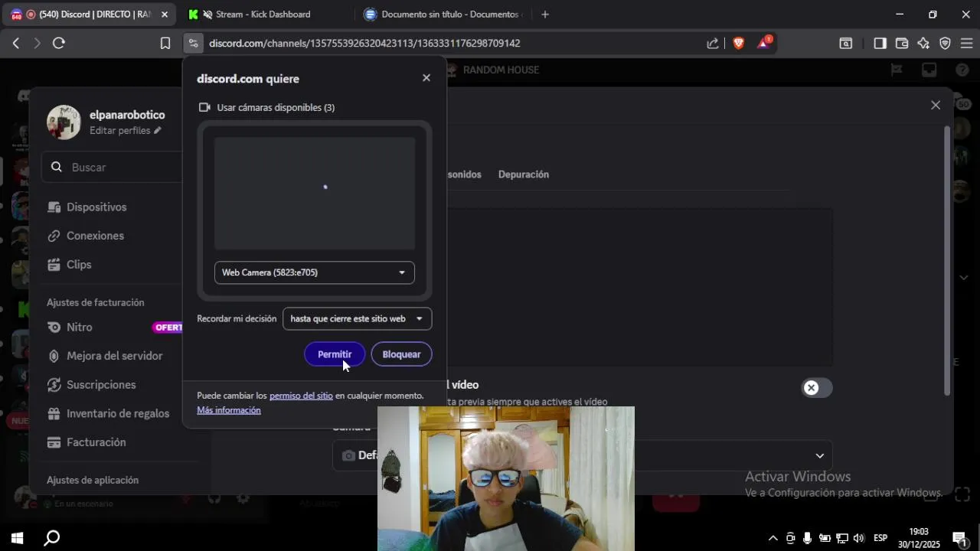
Task: Open the Discord inbox icon
Action: 929,70
